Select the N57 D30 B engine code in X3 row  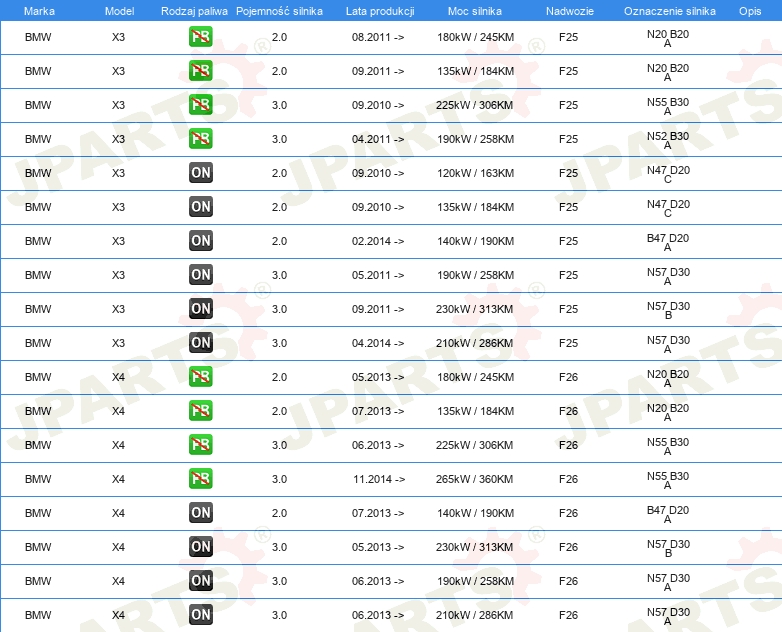668,310
